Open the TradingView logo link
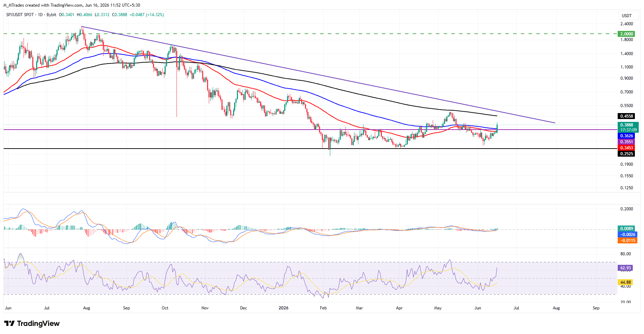644x334 pixels. 32,323
